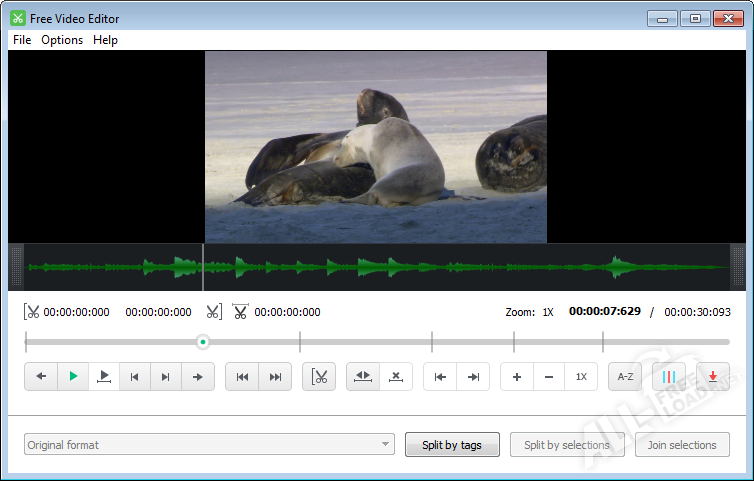Click the play selection button with underline
Image resolution: width=754 pixels, height=481 pixels.
(x=104, y=377)
